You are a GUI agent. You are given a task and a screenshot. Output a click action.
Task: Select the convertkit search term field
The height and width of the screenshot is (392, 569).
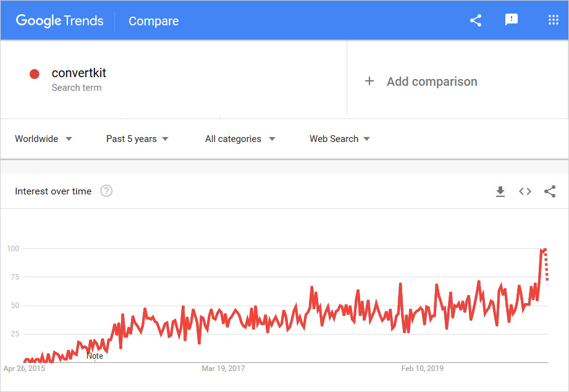(79, 73)
